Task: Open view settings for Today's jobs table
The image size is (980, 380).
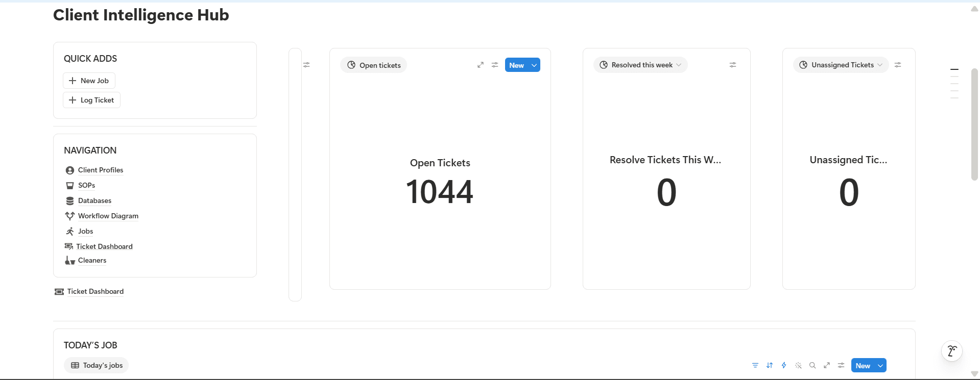Action: coord(841,365)
